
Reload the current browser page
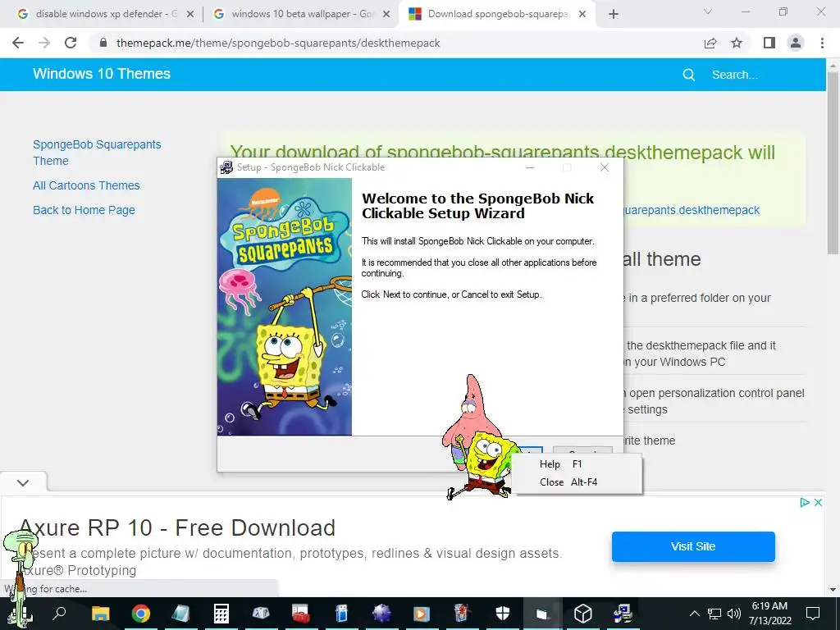click(71, 43)
